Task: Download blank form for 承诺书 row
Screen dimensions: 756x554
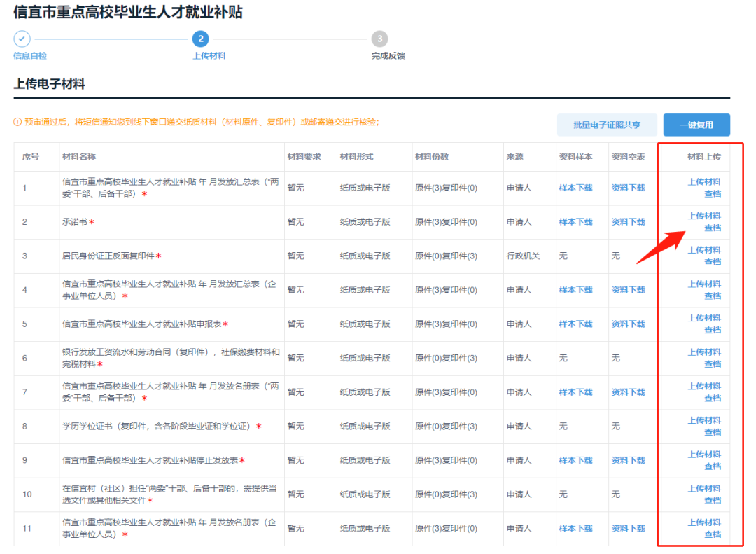Action: point(628,222)
